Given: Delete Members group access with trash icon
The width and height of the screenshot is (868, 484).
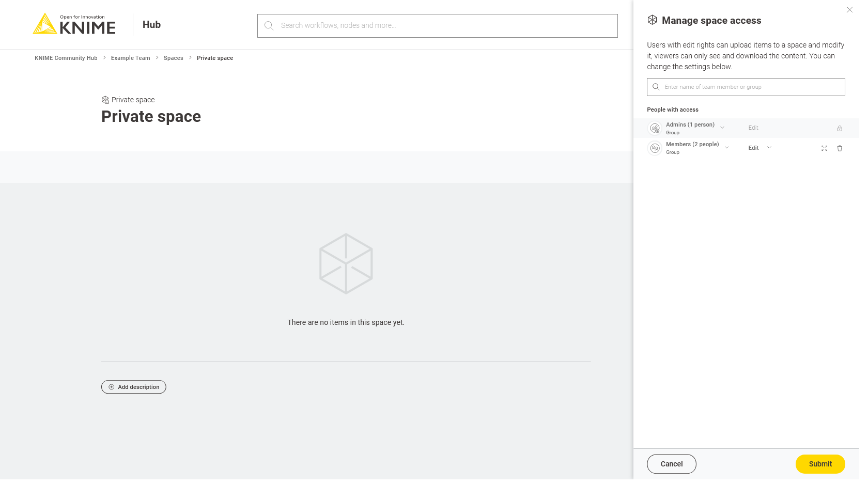Looking at the screenshot, I should click(840, 148).
